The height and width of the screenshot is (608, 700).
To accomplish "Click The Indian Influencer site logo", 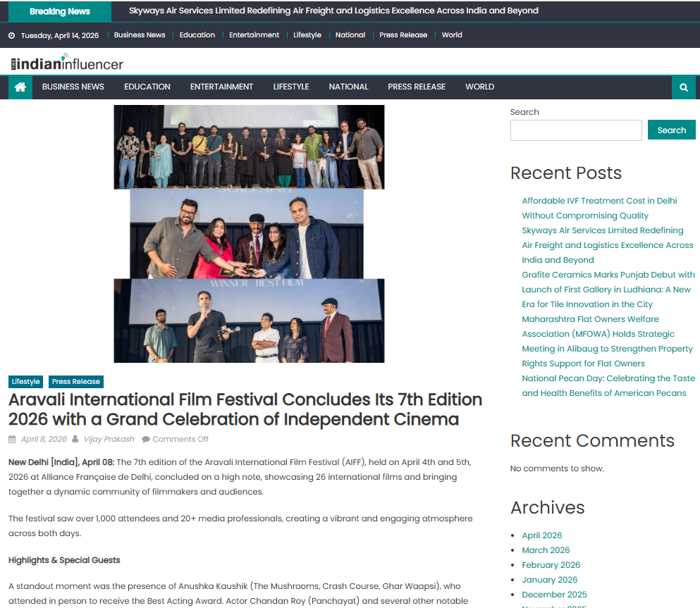I will [67, 63].
